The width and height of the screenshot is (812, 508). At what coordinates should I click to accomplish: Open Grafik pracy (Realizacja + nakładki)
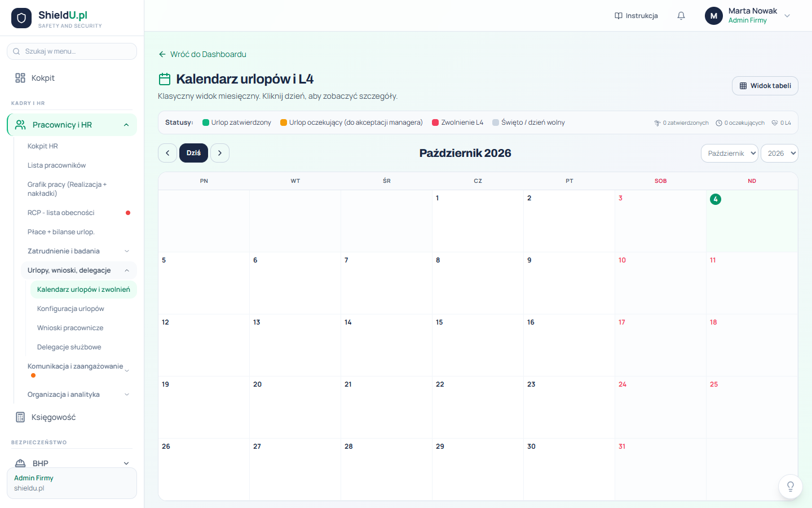[x=78, y=189]
